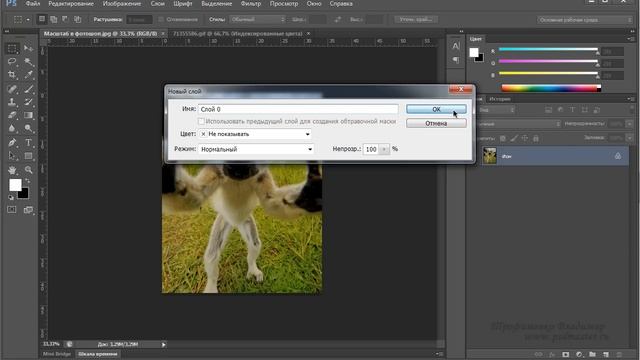Viewport: 640px width, 360px height.
Task: Select the Gradient tool
Action: pos(28,116)
